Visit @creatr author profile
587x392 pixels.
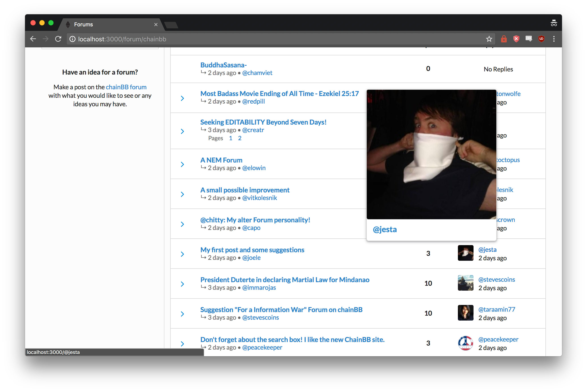pos(253,130)
